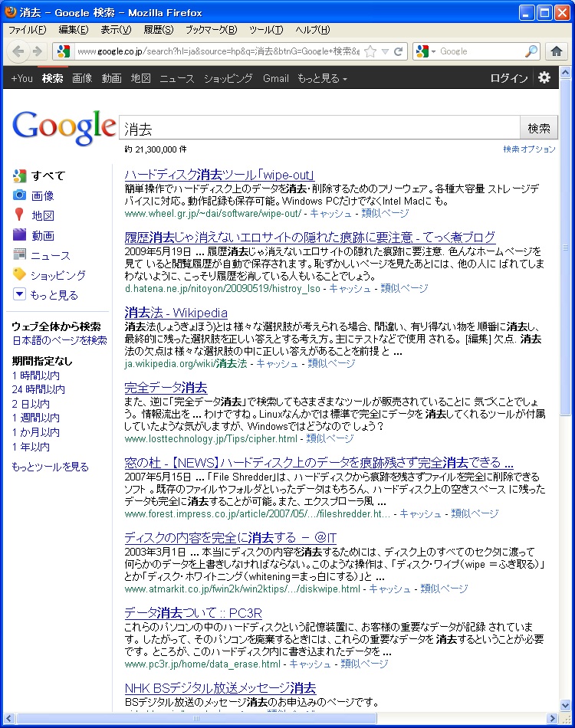Open 窓の杜 【NEWS】 File Shredder result
This screenshot has width=575, height=728.
point(319,462)
